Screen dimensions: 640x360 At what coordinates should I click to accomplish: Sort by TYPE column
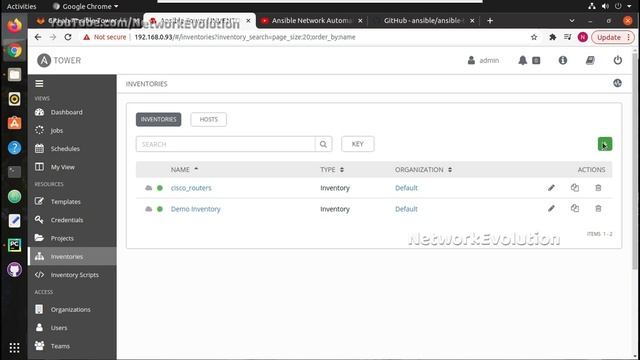332,169
